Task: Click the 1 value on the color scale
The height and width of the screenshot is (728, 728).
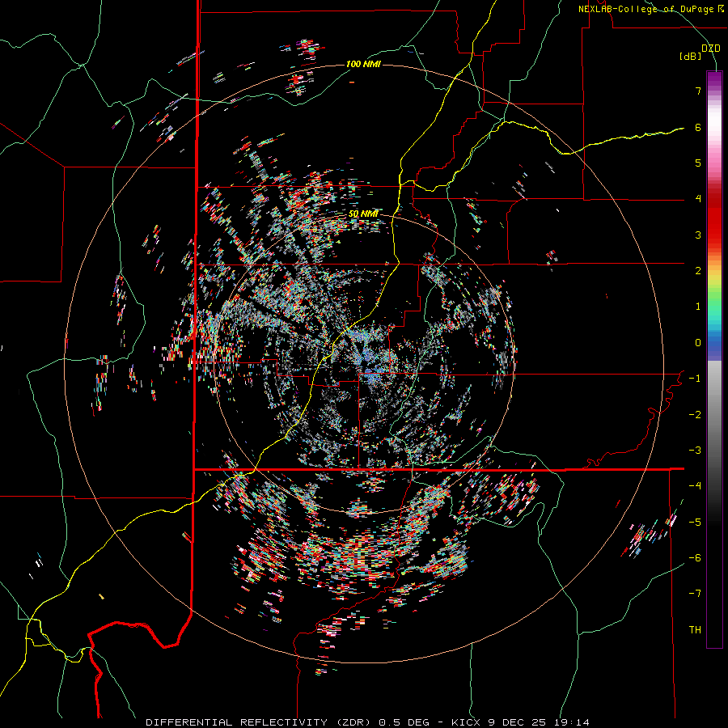Action: pyautogui.click(x=698, y=307)
